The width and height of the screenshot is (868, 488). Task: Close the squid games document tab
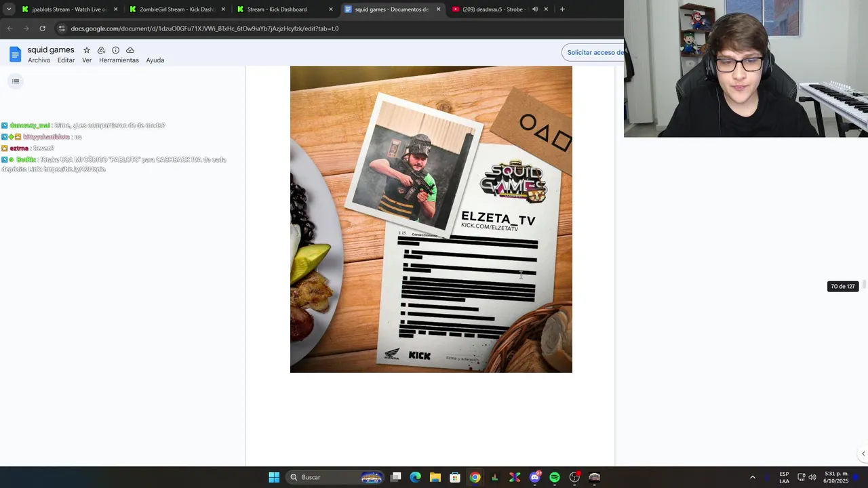pos(438,9)
